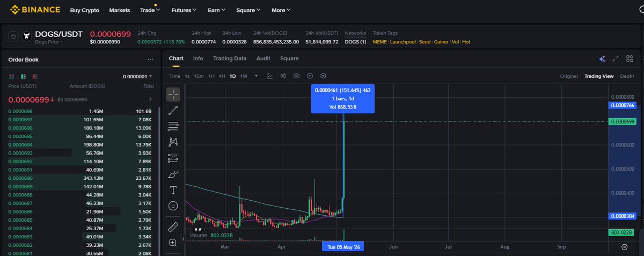644x256 pixels.
Task: Switch to 1W time interval
Action: tap(244, 76)
